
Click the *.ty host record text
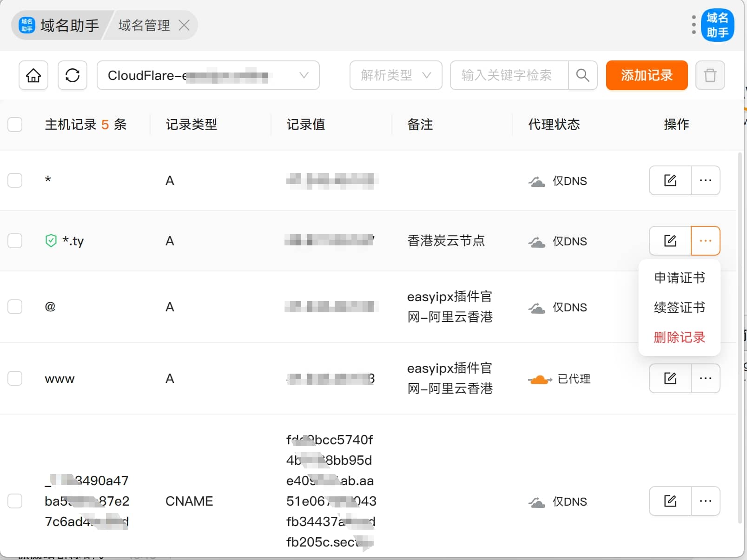73,241
